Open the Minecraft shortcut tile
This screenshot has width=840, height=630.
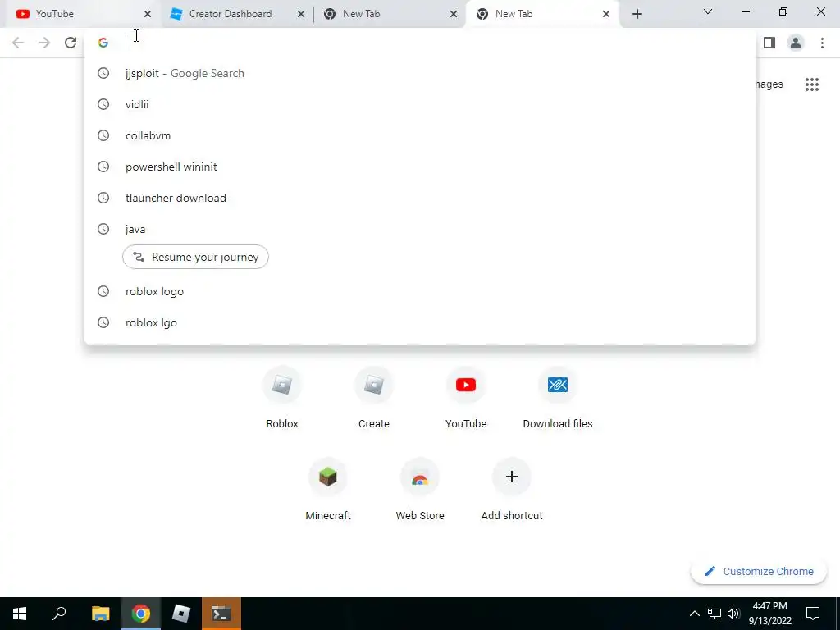(x=328, y=491)
